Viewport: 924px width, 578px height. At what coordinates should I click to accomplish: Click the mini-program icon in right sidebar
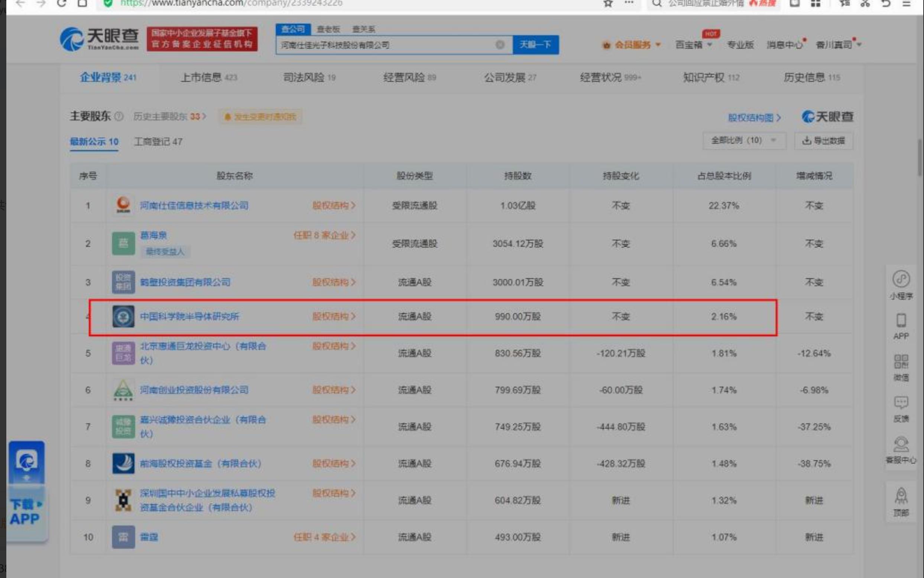point(901,280)
